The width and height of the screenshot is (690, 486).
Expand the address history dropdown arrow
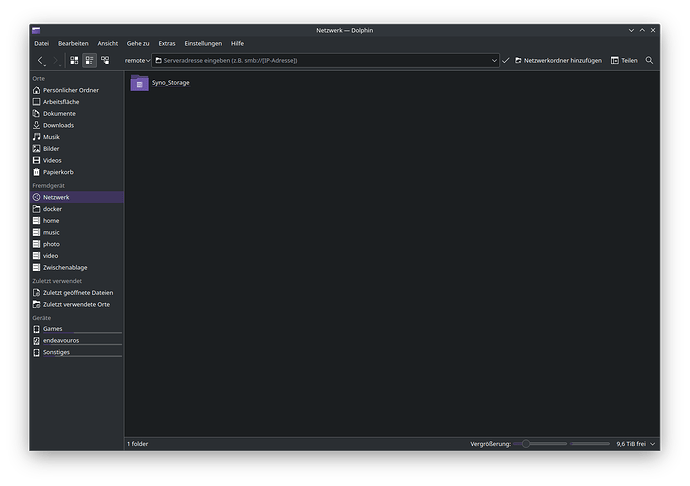(494, 60)
